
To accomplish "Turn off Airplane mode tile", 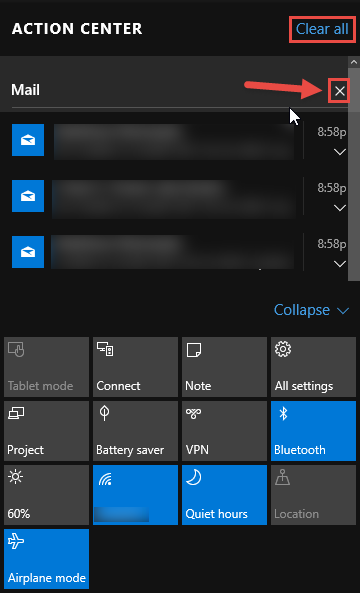I will pos(47,559).
